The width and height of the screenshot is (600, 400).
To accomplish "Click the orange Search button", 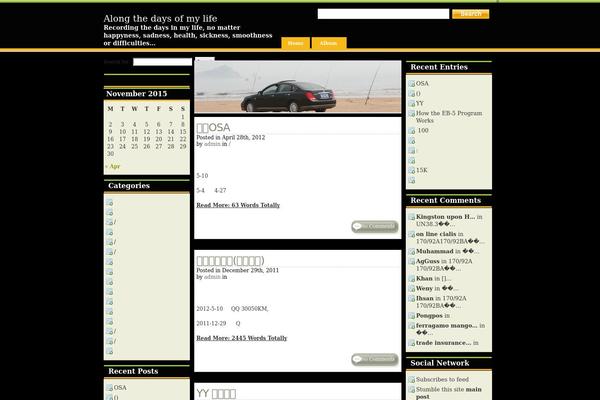I will pos(470,14).
